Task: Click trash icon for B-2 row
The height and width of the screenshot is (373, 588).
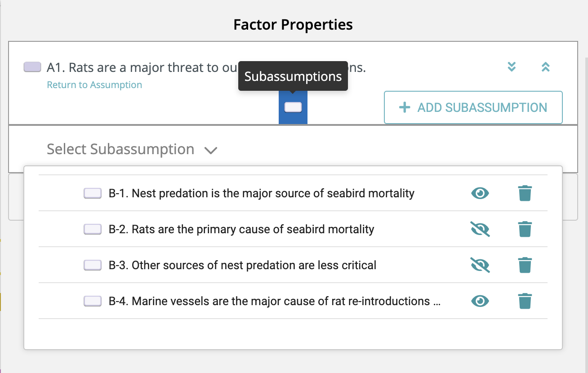Action: click(x=525, y=229)
